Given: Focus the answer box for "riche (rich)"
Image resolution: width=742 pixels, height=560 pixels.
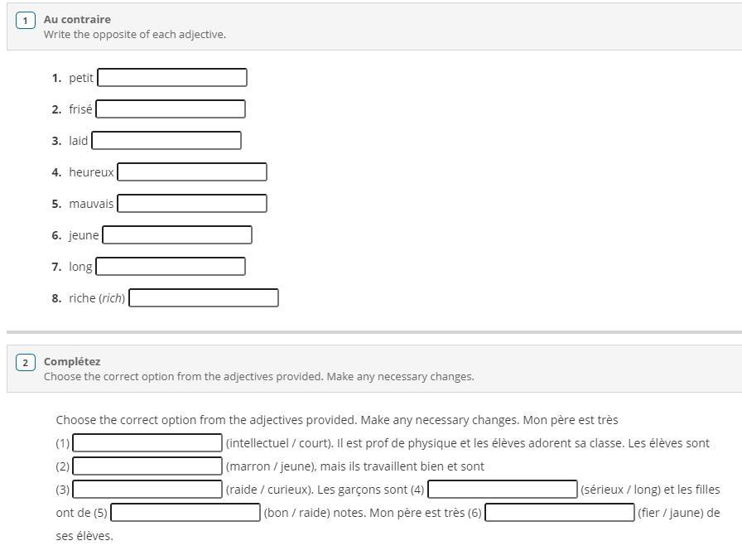Looking at the screenshot, I should pos(204,298).
